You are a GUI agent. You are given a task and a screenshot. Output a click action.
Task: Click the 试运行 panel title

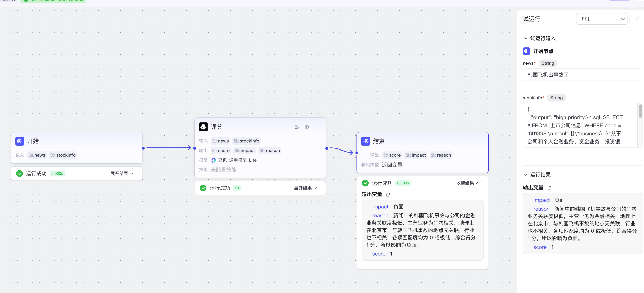[531, 19]
